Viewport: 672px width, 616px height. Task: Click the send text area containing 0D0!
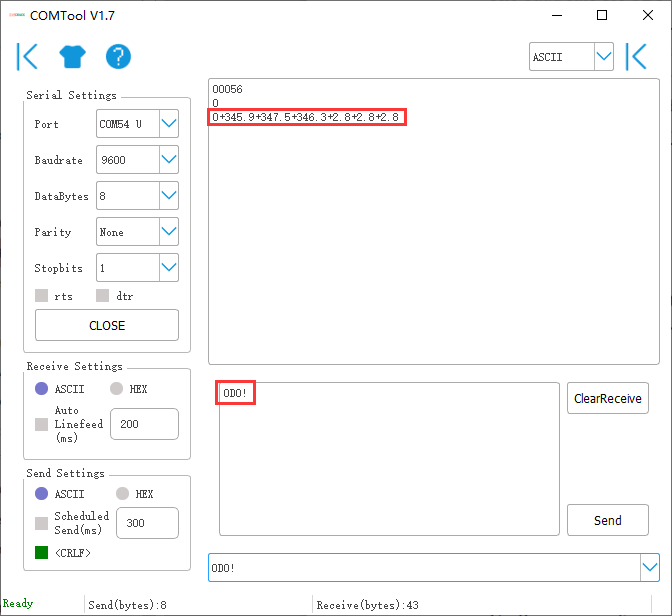[389, 459]
